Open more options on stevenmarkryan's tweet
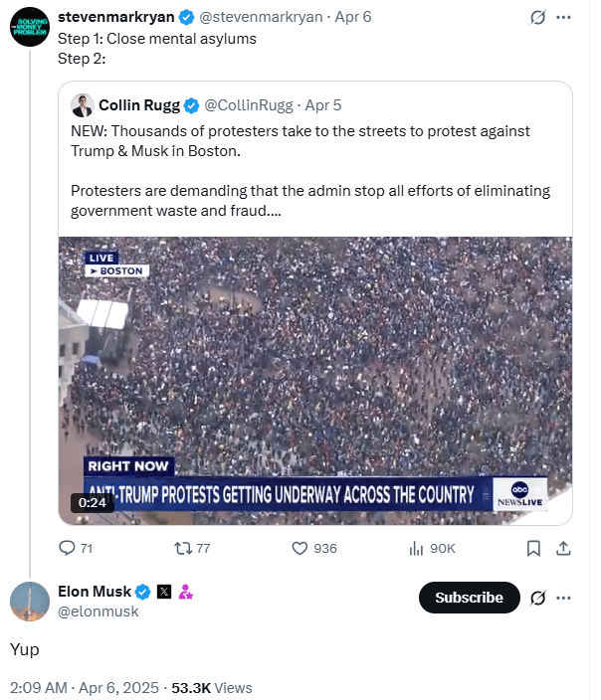601x700 pixels. [564, 17]
